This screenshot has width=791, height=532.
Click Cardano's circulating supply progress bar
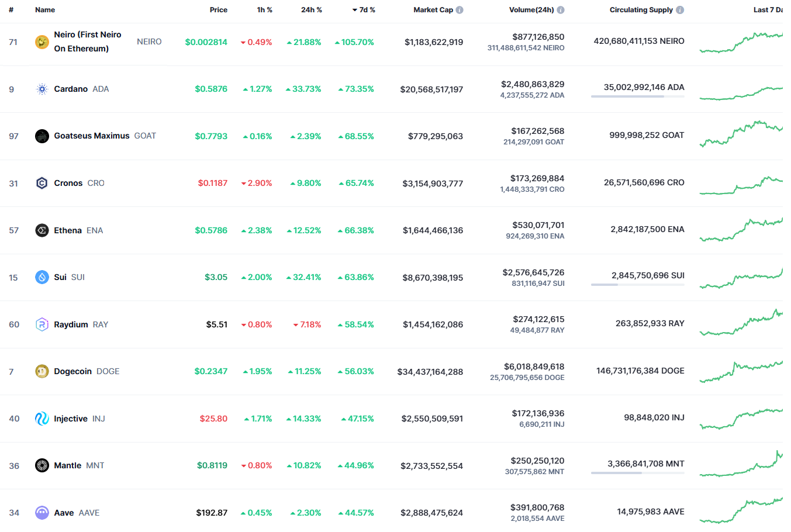click(x=638, y=96)
